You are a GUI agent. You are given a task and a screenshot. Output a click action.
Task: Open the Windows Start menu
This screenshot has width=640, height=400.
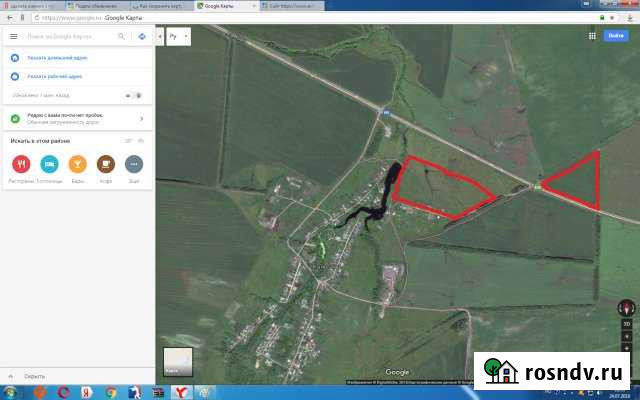pyautogui.click(x=10, y=393)
